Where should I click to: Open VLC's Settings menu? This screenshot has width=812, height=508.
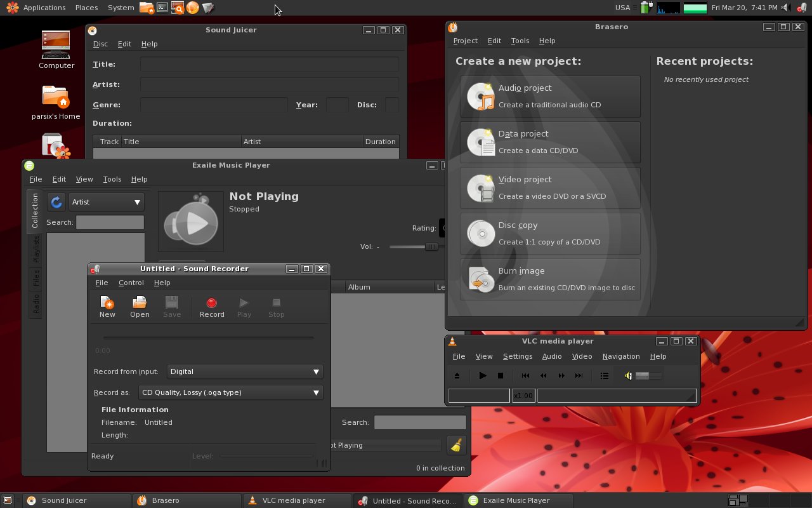click(x=518, y=356)
